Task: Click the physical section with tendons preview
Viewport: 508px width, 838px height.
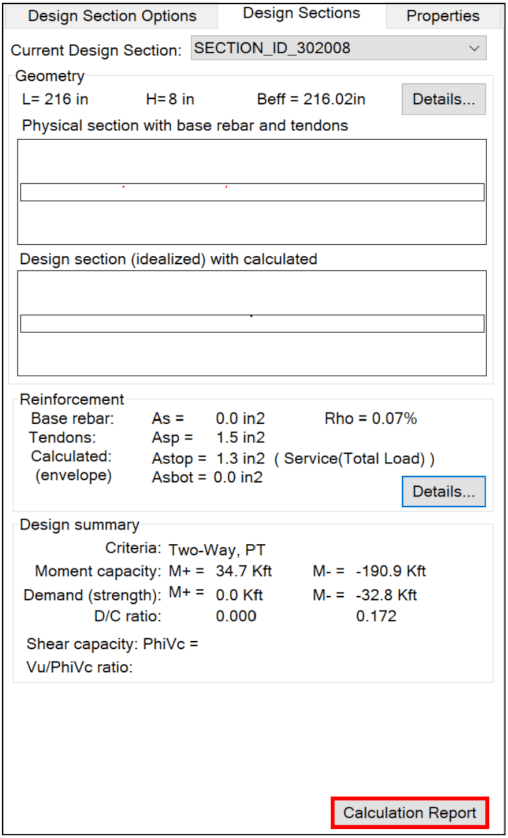Action: 252,192
